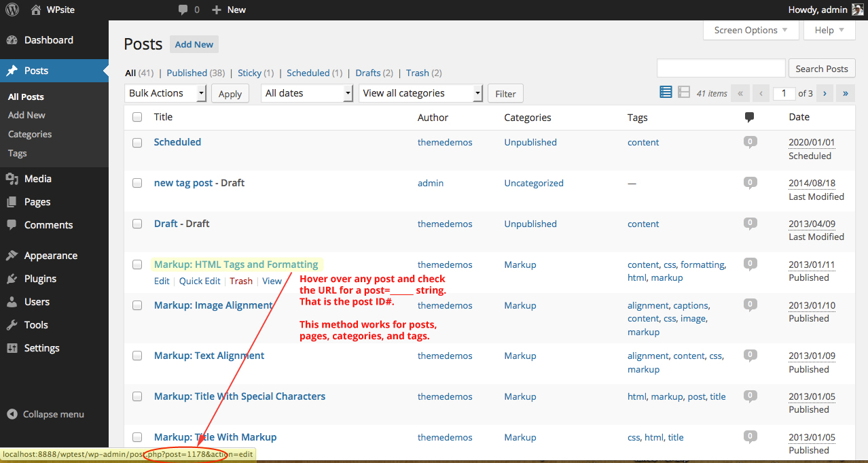
Task: Tick the select-all checkbox beside Title
Action: click(137, 117)
